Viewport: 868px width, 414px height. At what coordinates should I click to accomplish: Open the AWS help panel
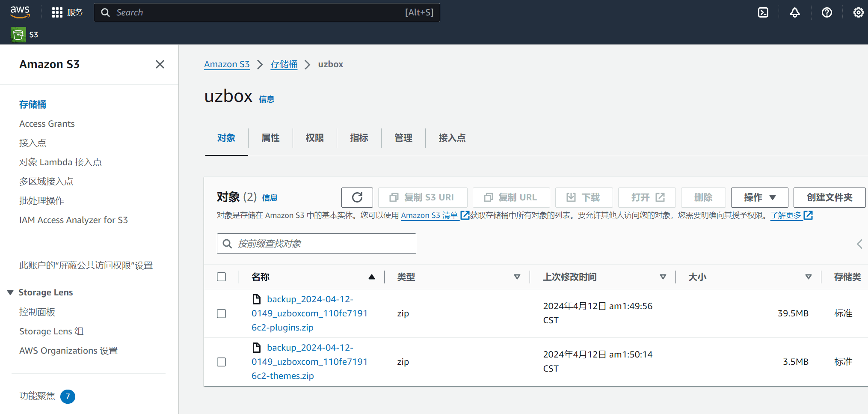click(x=827, y=12)
